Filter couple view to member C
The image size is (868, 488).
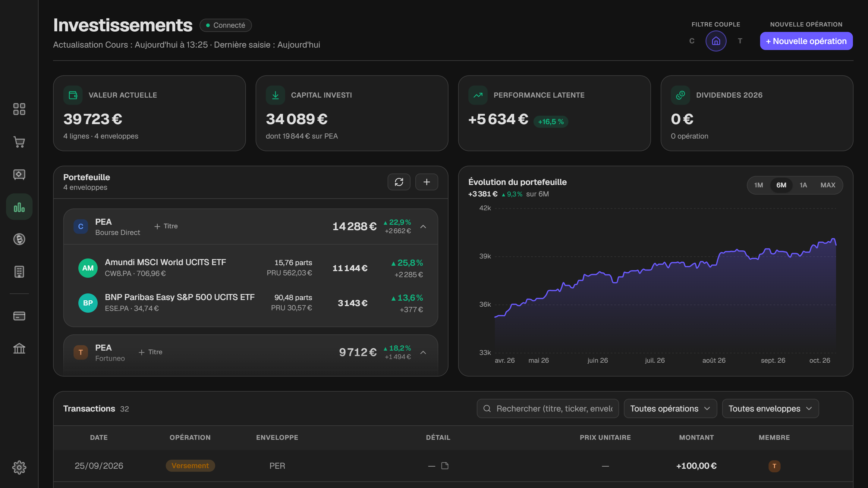point(692,41)
